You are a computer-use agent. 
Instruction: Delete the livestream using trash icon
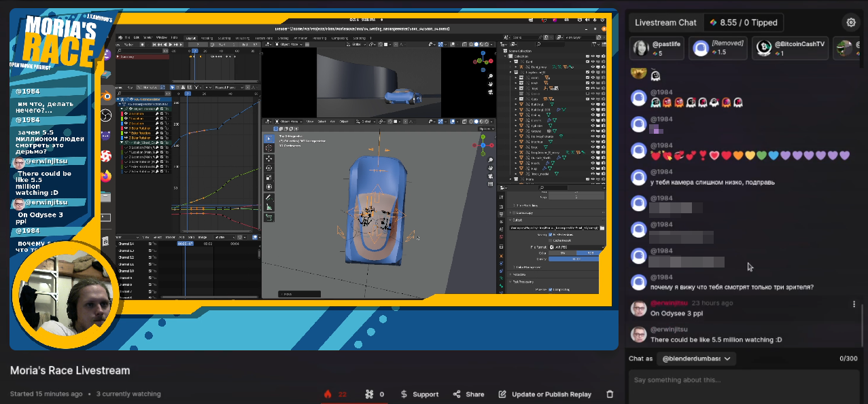(610, 394)
